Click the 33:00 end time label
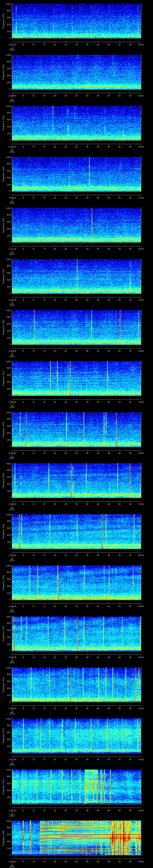The image size is (153, 868). [141, 300]
